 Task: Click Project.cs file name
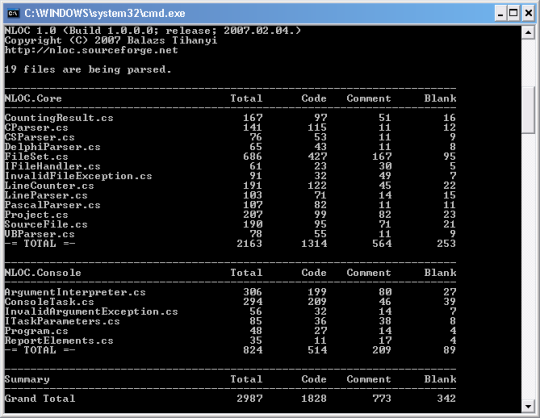pos(36,215)
